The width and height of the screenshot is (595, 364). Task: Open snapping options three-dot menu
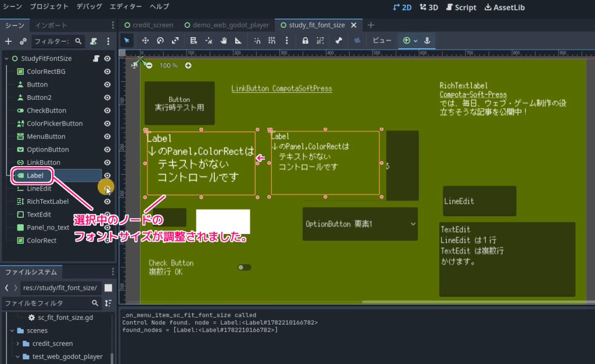286,41
